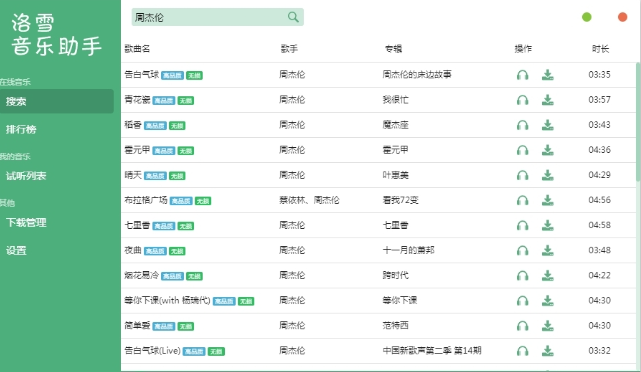Image resolution: width=641 pixels, height=372 pixels.
Task: Listen to 夜曲 via headphone icon
Action: coord(522,251)
